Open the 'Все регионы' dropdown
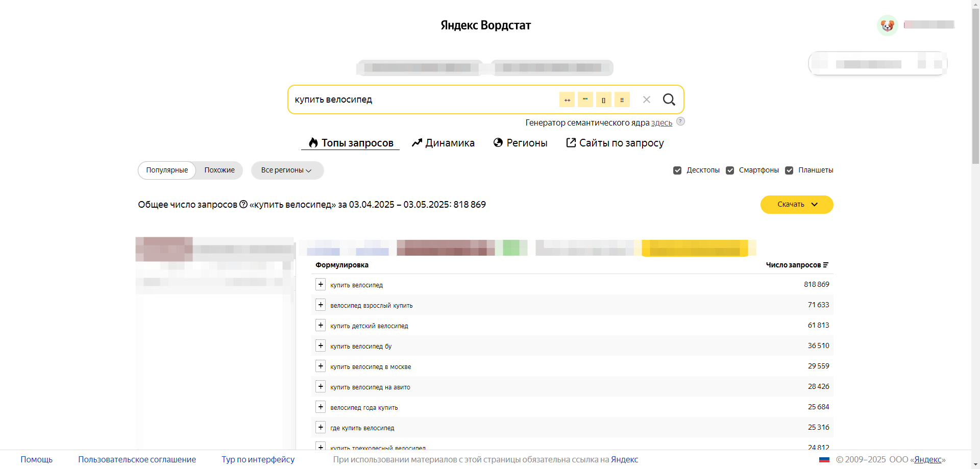The image size is (980, 469). pyautogui.click(x=287, y=170)
